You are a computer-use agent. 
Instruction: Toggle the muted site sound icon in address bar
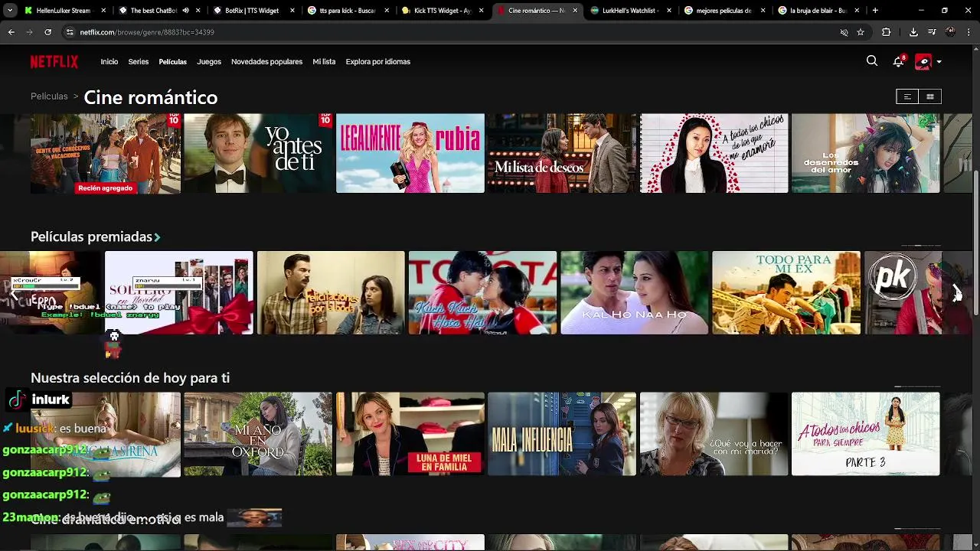tap(844, 32)
